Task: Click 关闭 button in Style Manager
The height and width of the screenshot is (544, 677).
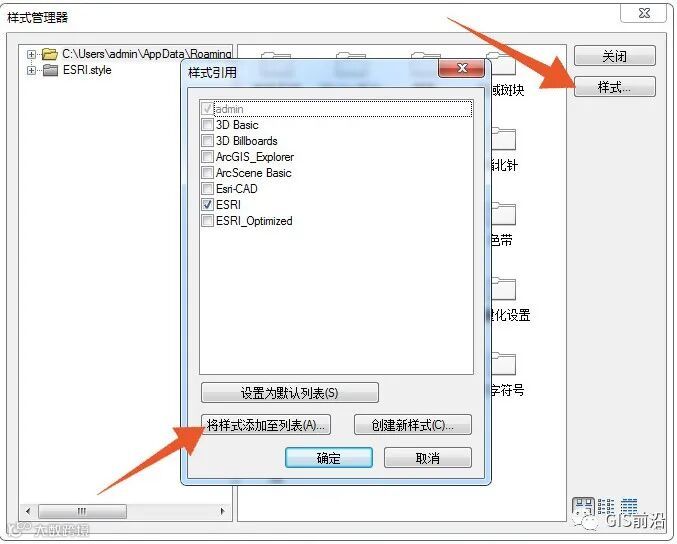Action: pos(614,56)
